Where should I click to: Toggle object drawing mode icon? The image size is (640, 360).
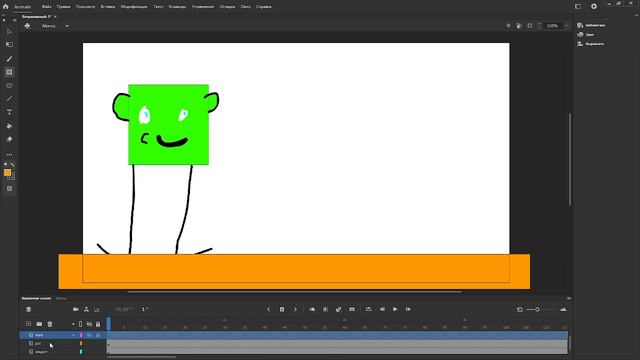(x=9, y=189)
